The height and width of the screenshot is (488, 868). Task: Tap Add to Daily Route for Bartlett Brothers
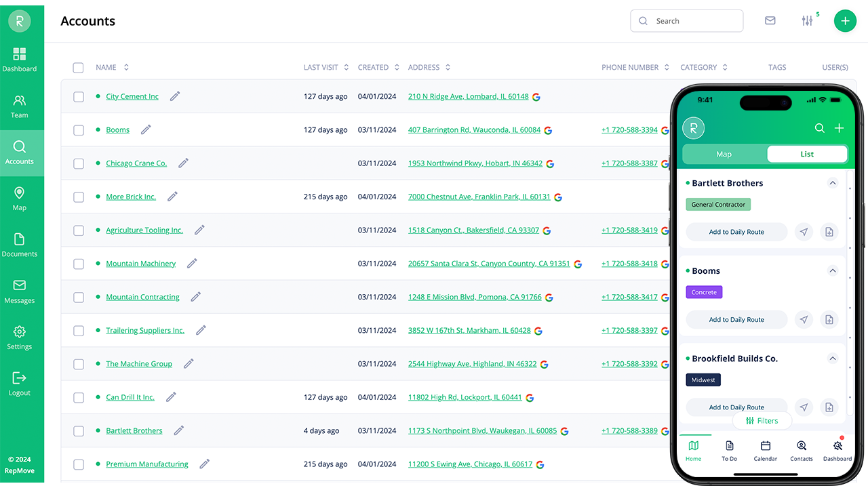click(736, 232)
